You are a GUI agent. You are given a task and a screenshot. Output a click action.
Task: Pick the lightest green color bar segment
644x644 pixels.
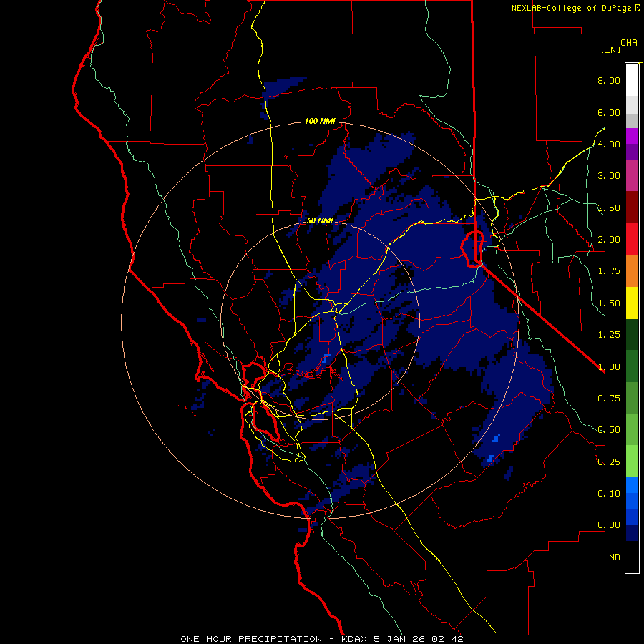(x=632, y=462)
